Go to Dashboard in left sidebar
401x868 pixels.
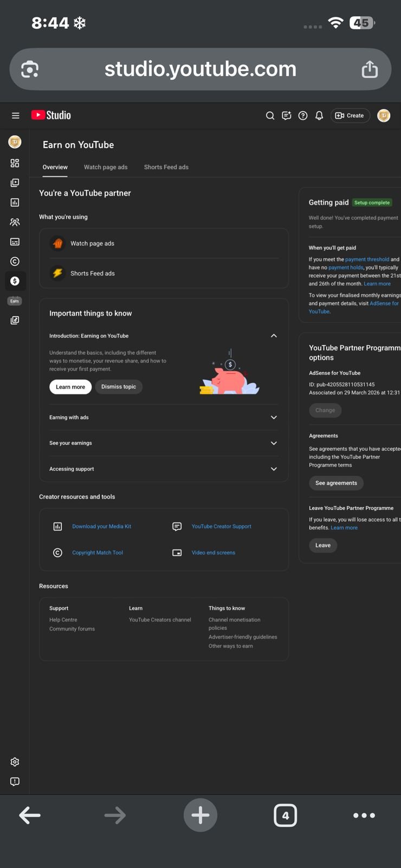[15, 163]
